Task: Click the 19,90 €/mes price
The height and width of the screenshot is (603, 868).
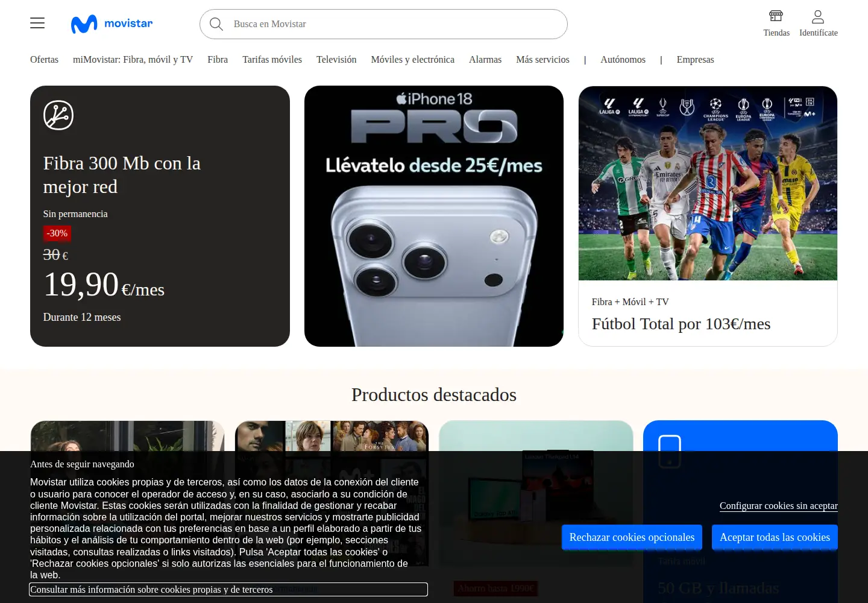Action: (x=104, y=285)
